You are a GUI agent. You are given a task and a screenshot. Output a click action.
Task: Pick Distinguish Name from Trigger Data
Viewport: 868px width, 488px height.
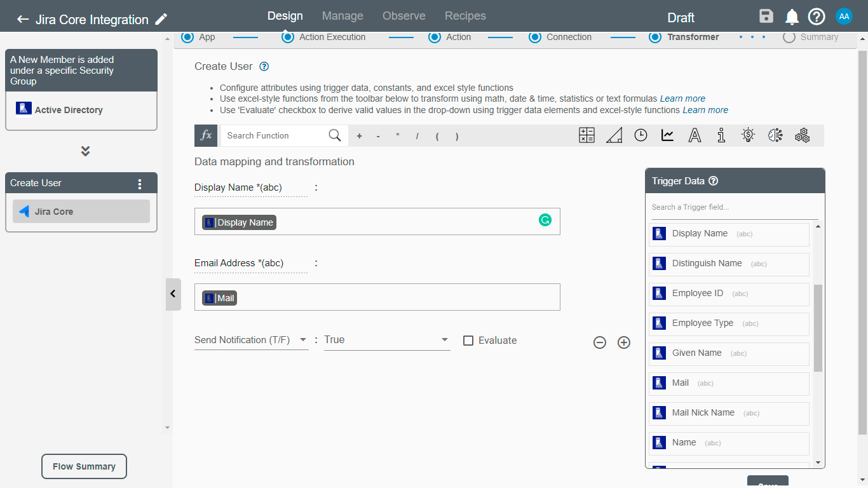click(x=729, y=264)
